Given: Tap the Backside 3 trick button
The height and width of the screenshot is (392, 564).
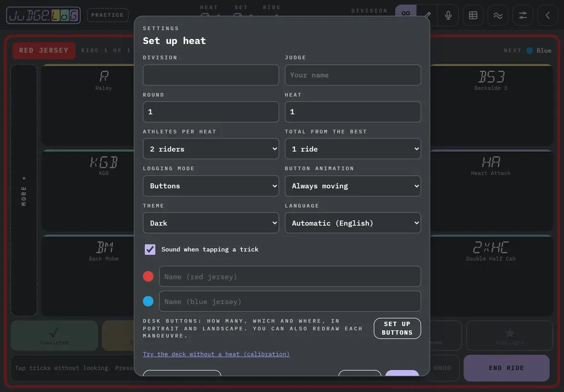Looking at the screenshot, I should point(491,105).
